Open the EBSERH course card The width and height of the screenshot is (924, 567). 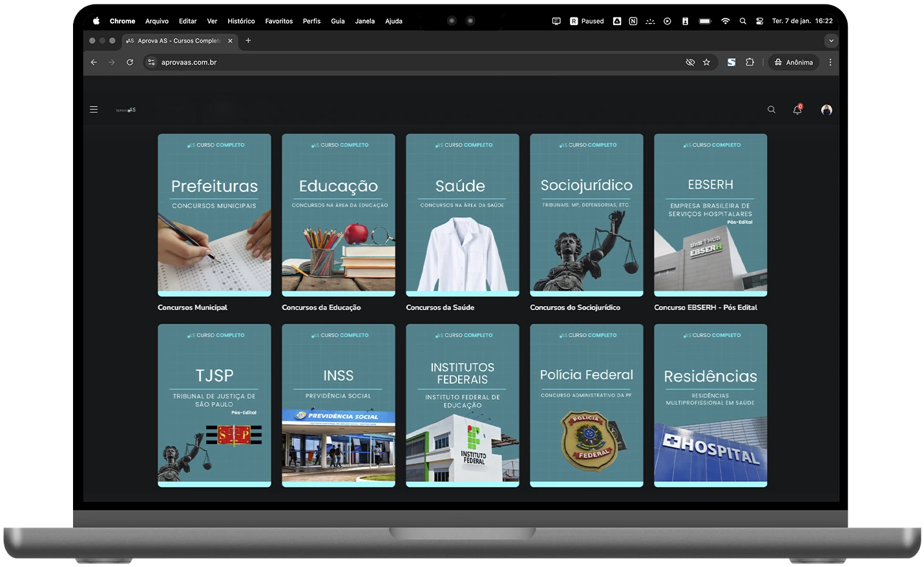(x=711, y=215)
